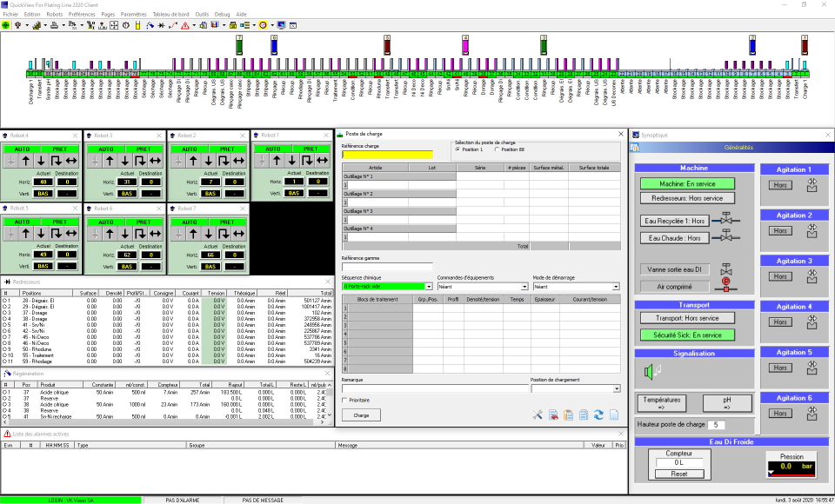Image resolution: width=835 pixels, height=504 pixels.
Task: Select the Position 88 radio button
Action: (x=498, y=149)
